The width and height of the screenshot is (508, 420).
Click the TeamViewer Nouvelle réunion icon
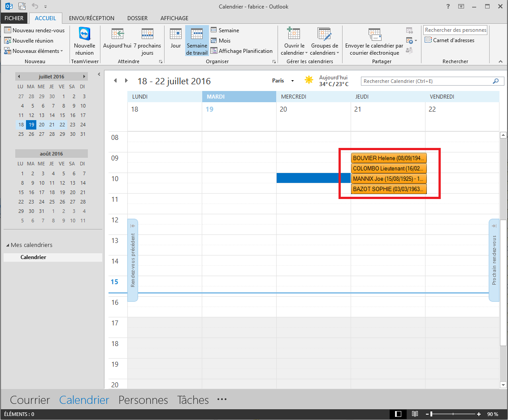[x=84, y=35]
